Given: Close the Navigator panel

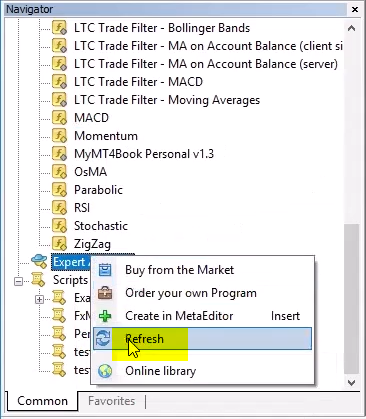Looking at the screenshot, I should (x=355, y=9).
